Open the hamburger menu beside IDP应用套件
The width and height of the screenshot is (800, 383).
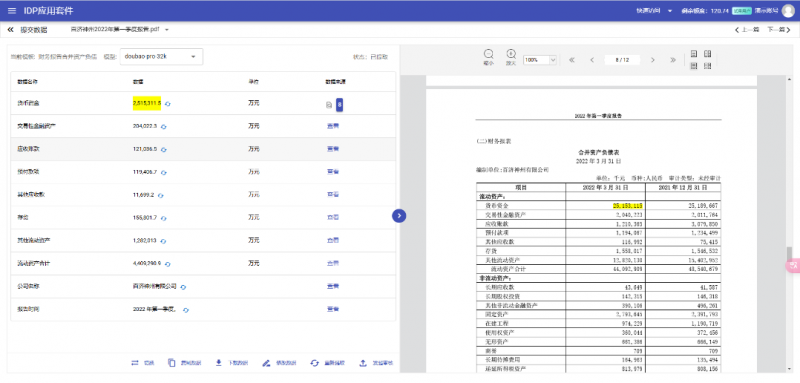pos(12,11)
